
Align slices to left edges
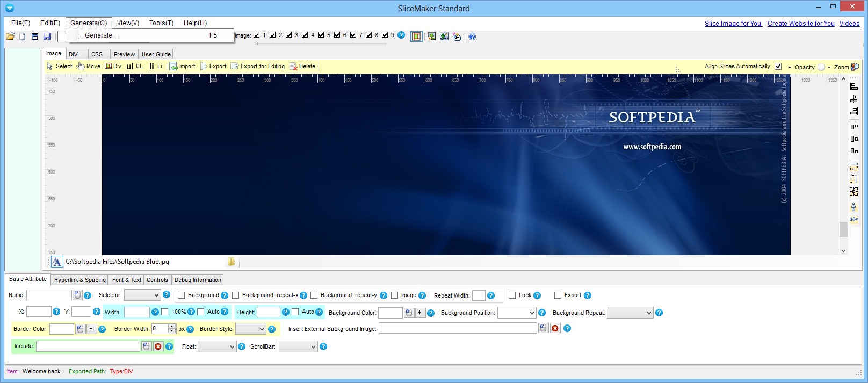854,86
